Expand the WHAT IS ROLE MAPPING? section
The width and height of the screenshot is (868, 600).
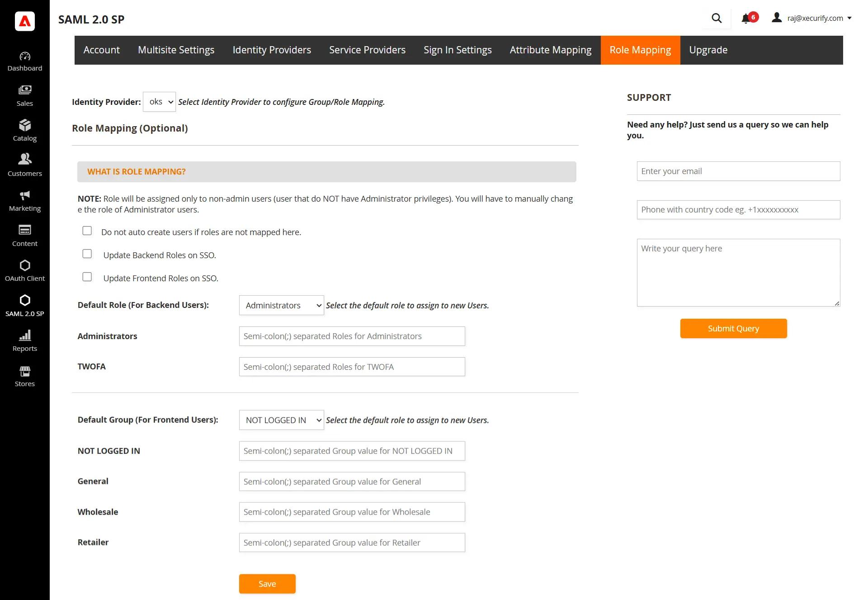coord(326,172)
